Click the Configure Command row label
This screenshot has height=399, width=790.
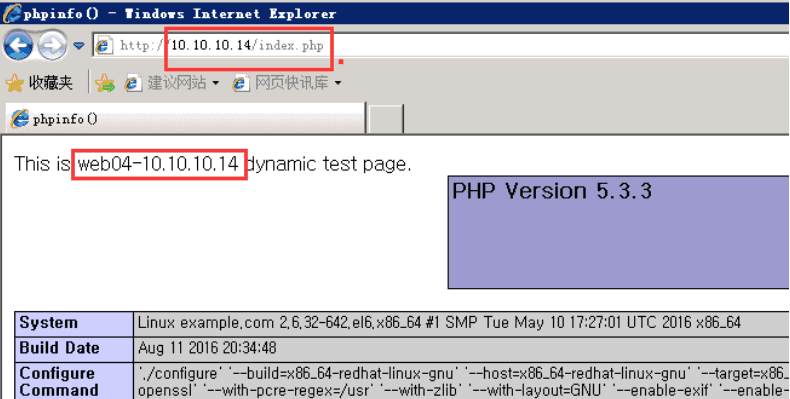[x=74, y=381]
